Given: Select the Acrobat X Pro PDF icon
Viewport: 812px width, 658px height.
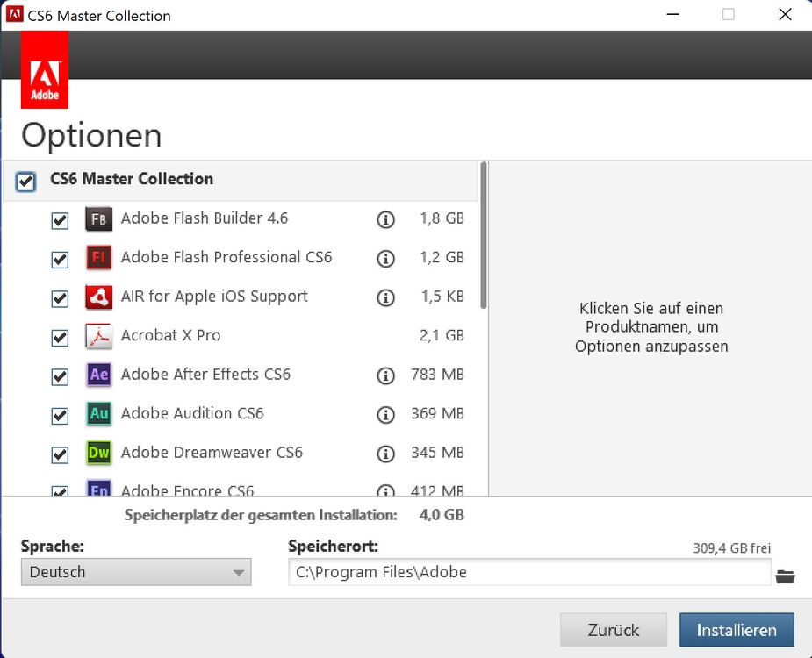Looking at the screenshot, I should click(98, 336).
